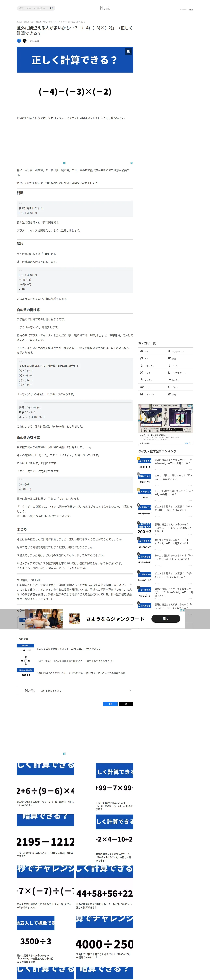Click the 診断 category icon
This screenshot has height=980, width=210.
pyautogui.click(x=169, y=394)
